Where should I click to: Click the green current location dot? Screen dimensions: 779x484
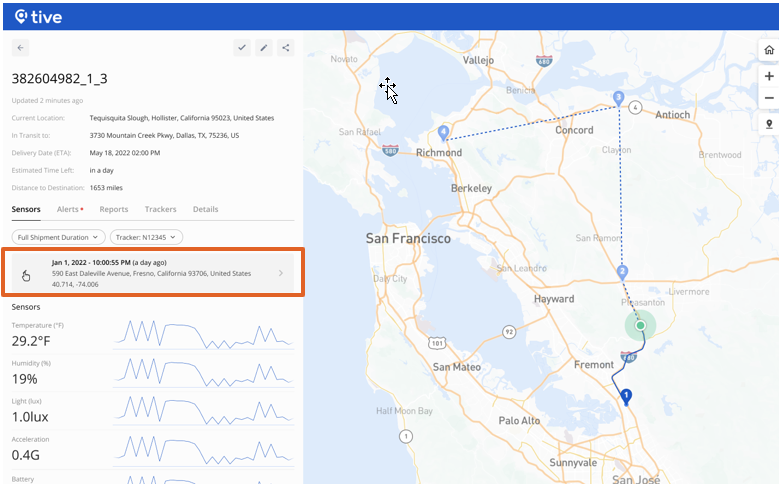pyautogui.click(x=640, y=325)
